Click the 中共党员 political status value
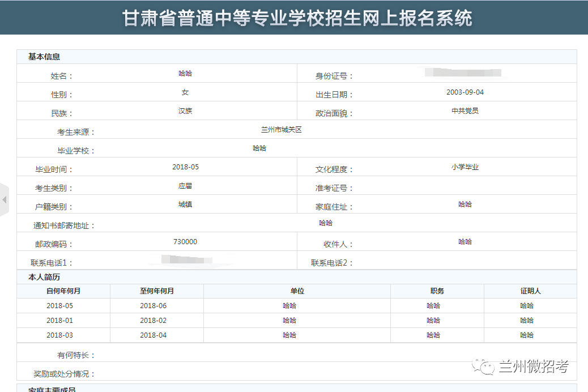 (x=465, y=111)
